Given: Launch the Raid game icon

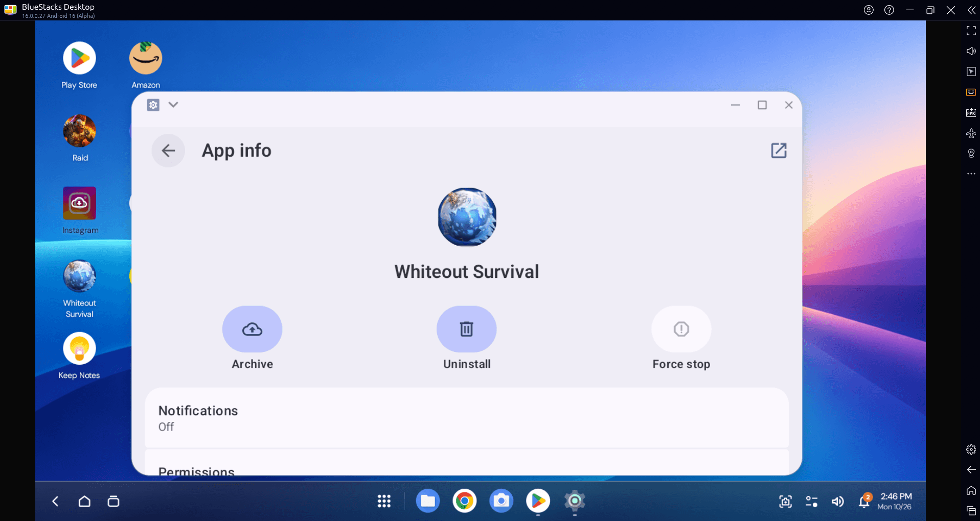Looking at the screenshot, I should 79,131.
